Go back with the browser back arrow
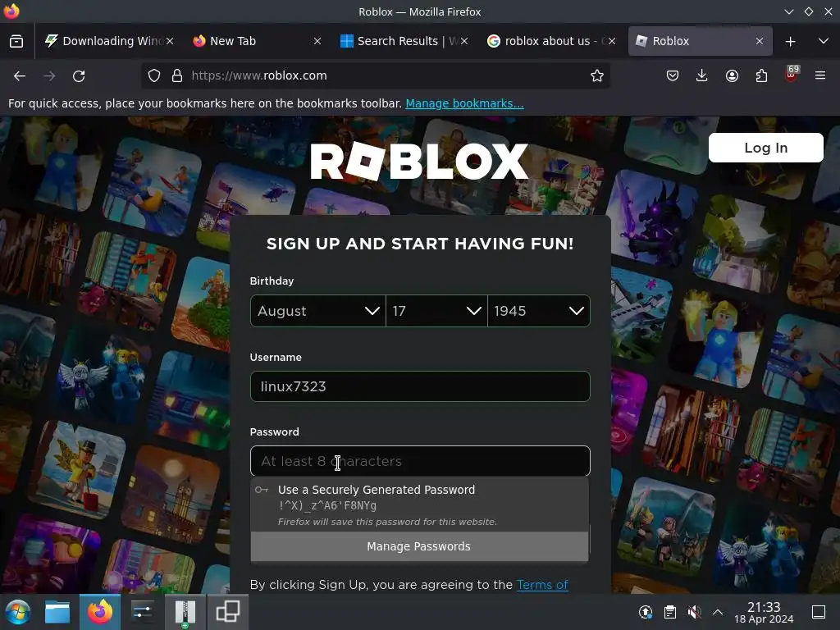This screenshot has height=630, width=840. (20, 76)
